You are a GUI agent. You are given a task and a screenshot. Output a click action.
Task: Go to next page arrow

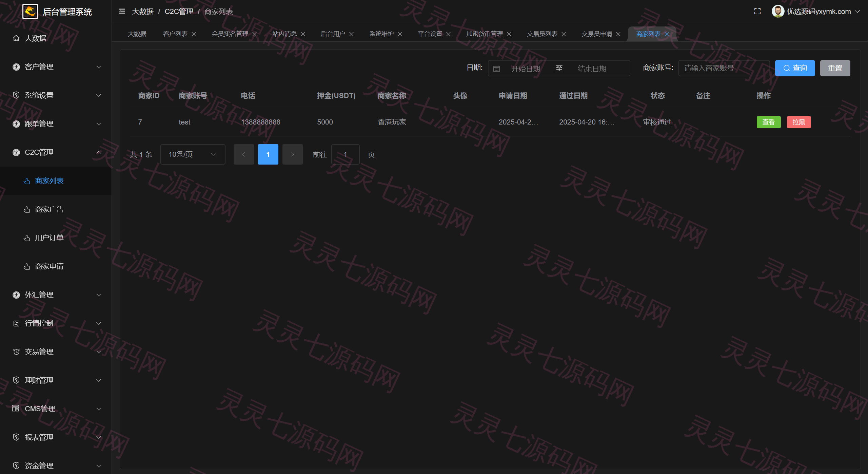[x=292, y=154]
